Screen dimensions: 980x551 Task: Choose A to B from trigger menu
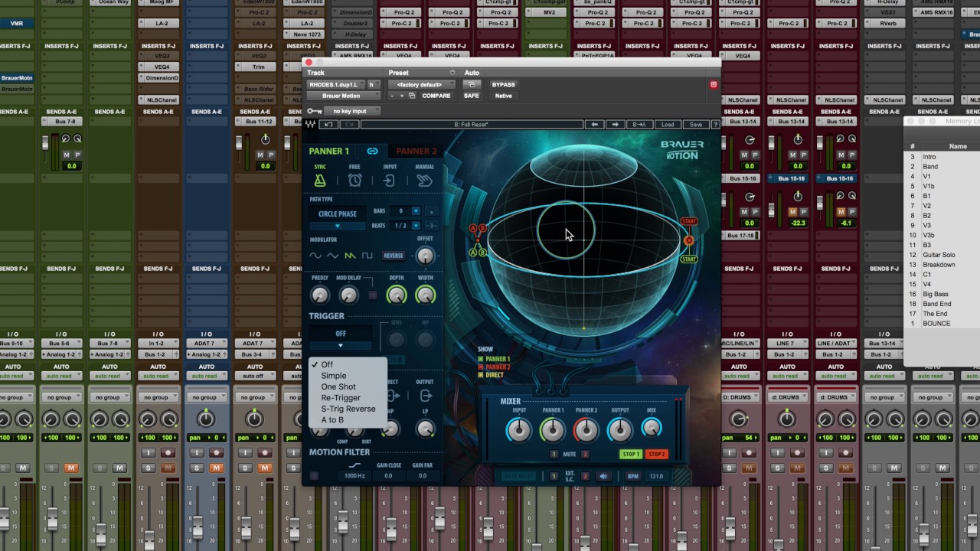coord(332,419)
